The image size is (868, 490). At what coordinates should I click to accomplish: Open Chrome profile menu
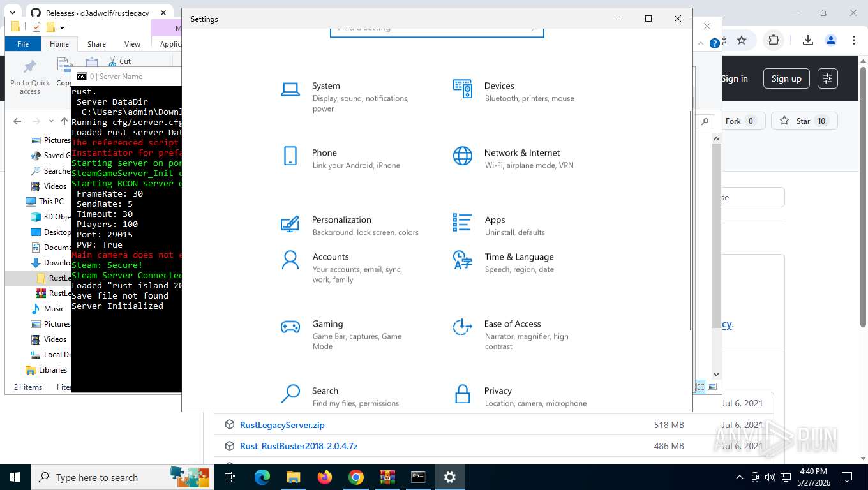coord(831,40)
